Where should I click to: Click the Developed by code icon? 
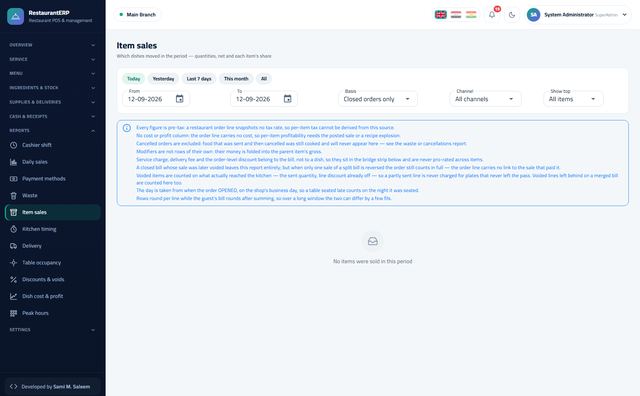point(13,387)
